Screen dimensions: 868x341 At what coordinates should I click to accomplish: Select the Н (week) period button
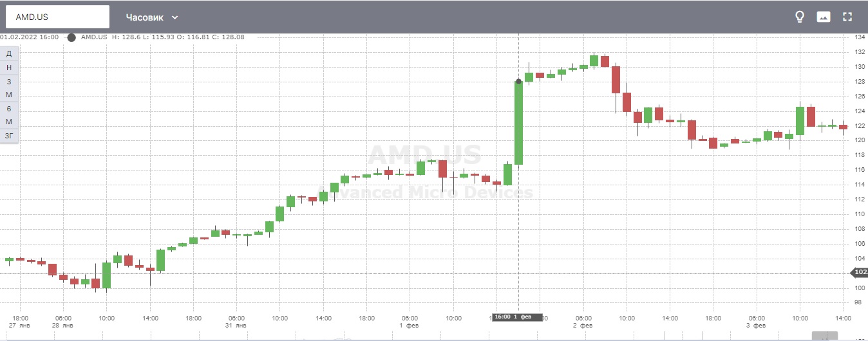pos(9,68)
